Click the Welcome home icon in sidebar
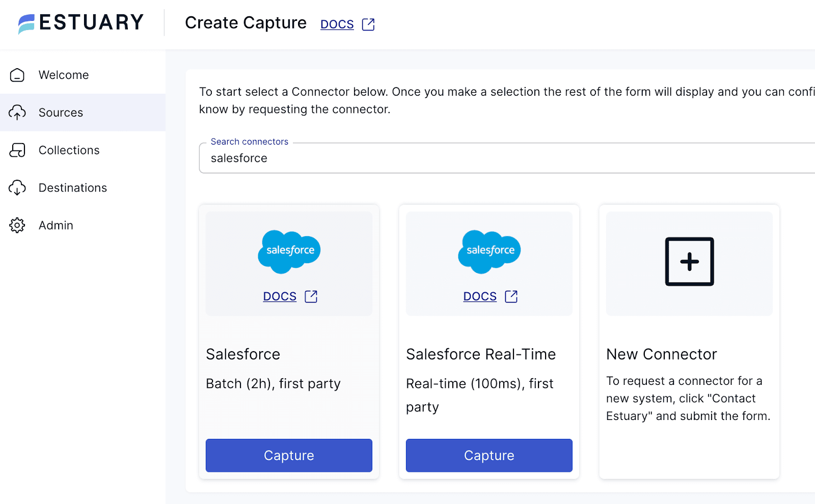 point(17,75)
